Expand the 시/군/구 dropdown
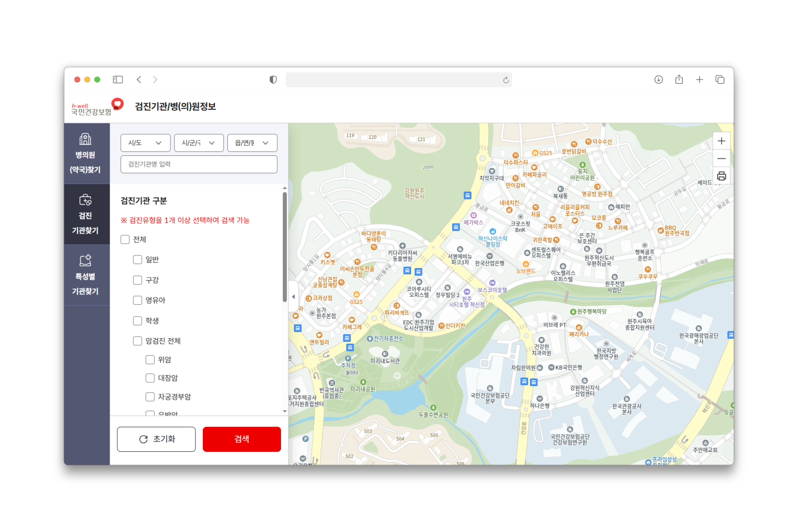This screenshot has height=532, width=798. pos(199,143)
